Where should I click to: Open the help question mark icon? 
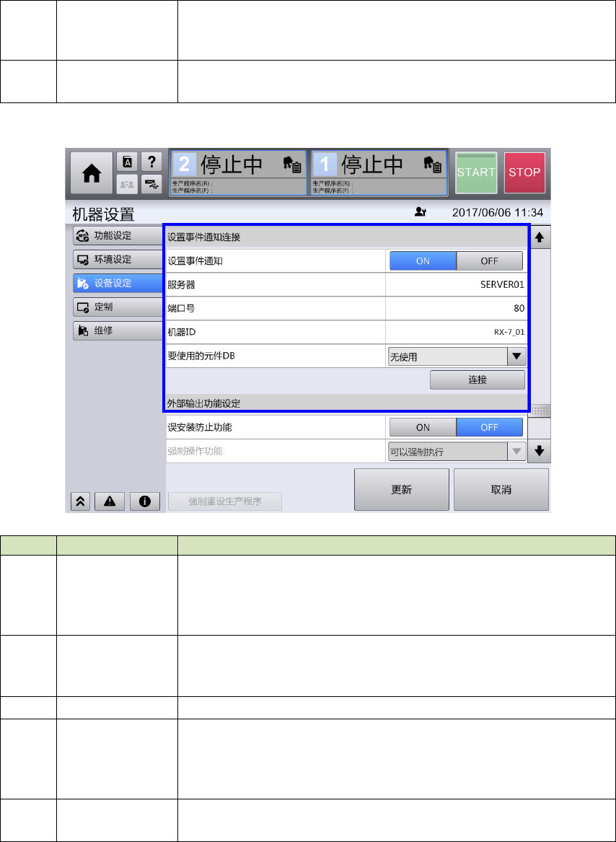tap(152, 161)
